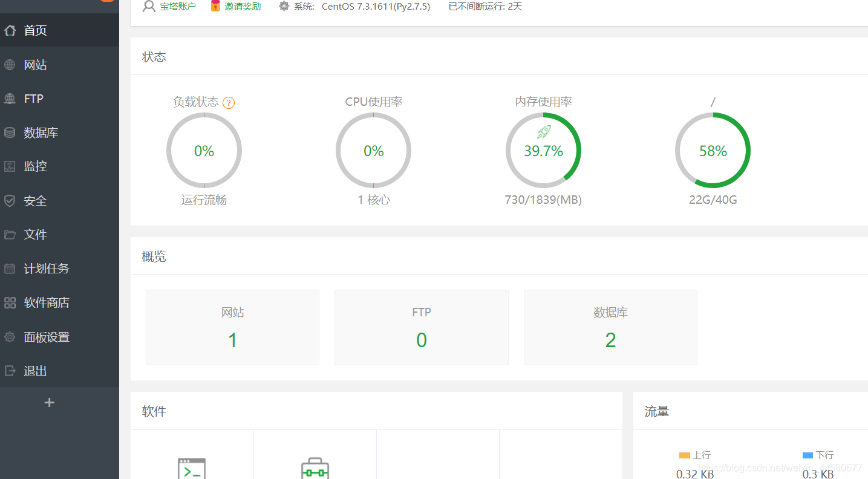This screenshot has height=479, width=868.
Task: Toggle the blue 下行 legend swatch
Action: [x=808, y=455]
